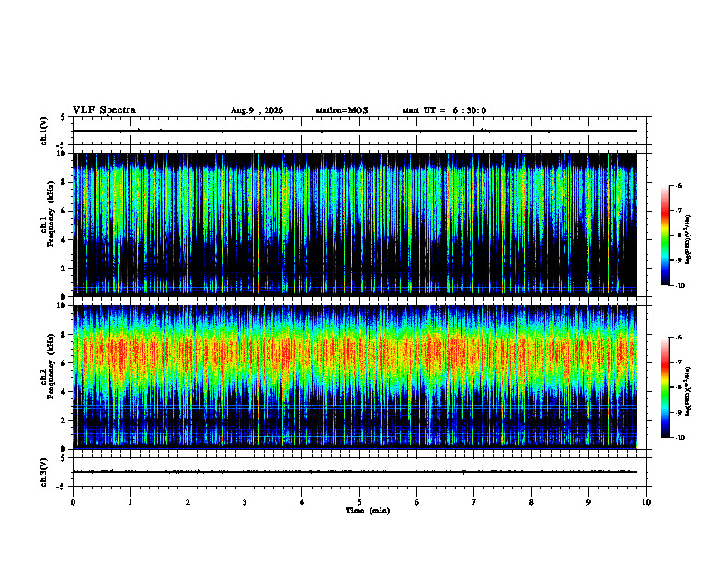Select the ch.1 colorbar log(PSD) label
This screenshot has height=563, width=728.
coord(688,240)
